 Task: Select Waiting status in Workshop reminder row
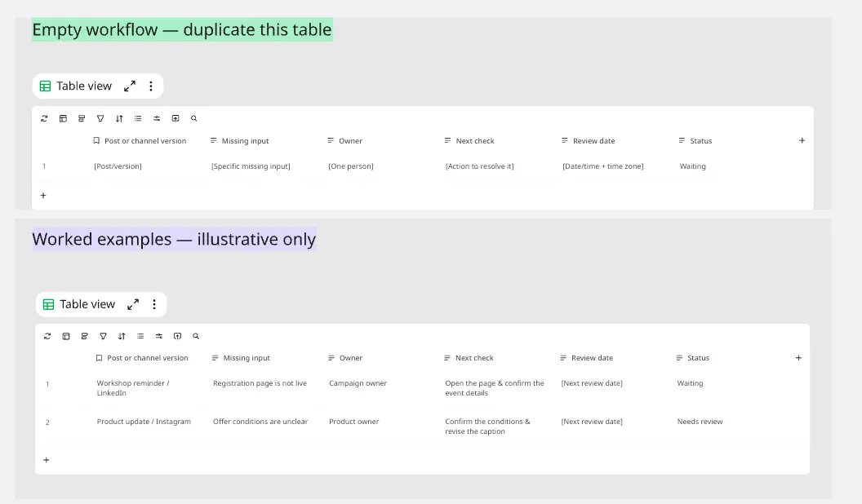tap(690, 383)
